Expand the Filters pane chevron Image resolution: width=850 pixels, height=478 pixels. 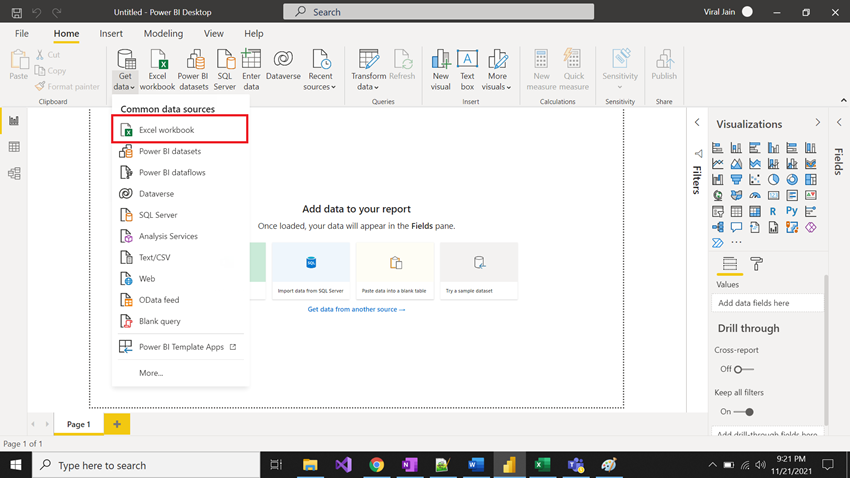coord(697,122)
